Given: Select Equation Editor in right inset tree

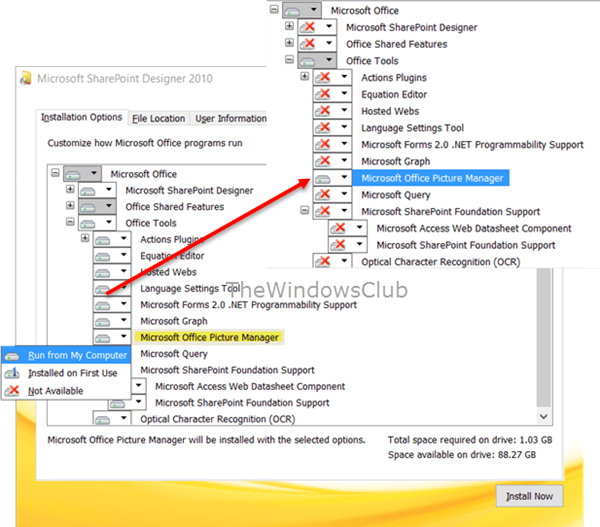Looking at the screenshot, I should 394,94.
